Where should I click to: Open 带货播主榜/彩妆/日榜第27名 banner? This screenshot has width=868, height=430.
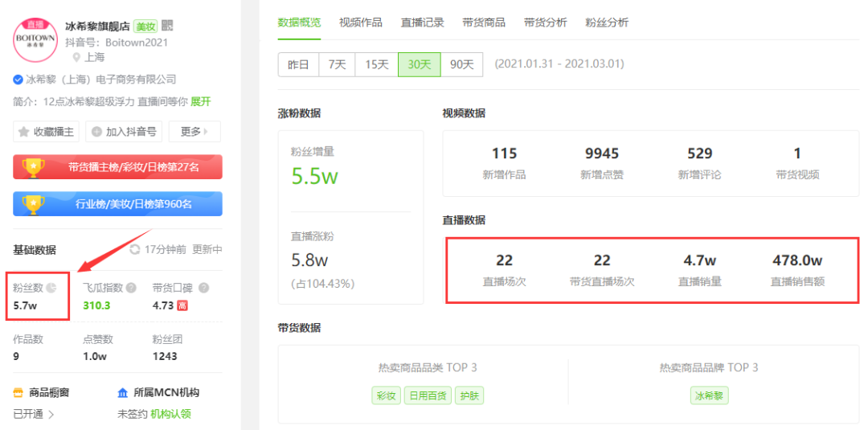click(118, 167)
